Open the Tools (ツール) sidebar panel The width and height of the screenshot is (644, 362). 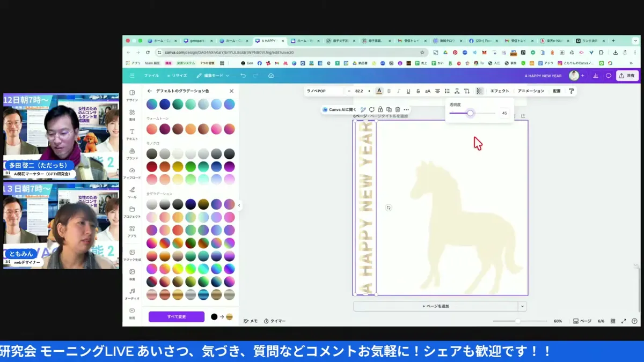132,192
